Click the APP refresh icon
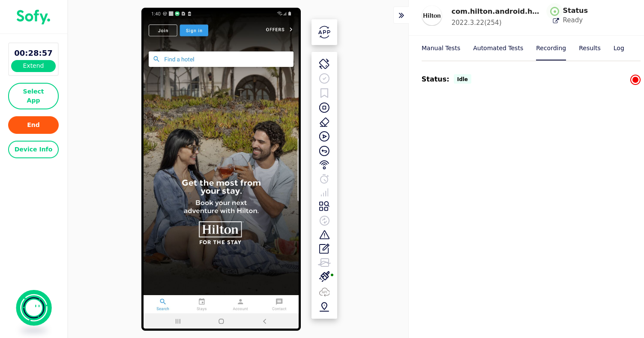This screenshot has height=338, width=644. 324,32
